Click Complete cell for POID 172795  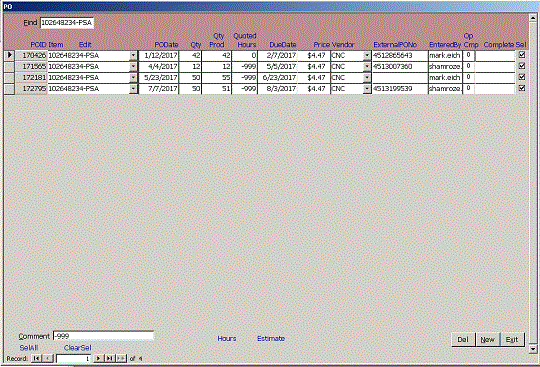point(495,88)
